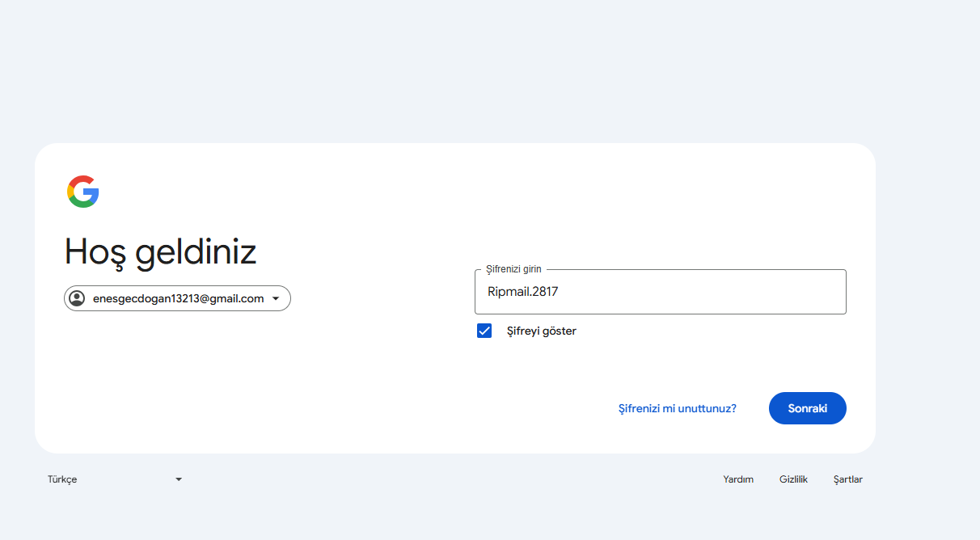Click the checkmark inside the blue checkbox

[x=484, y=331]
